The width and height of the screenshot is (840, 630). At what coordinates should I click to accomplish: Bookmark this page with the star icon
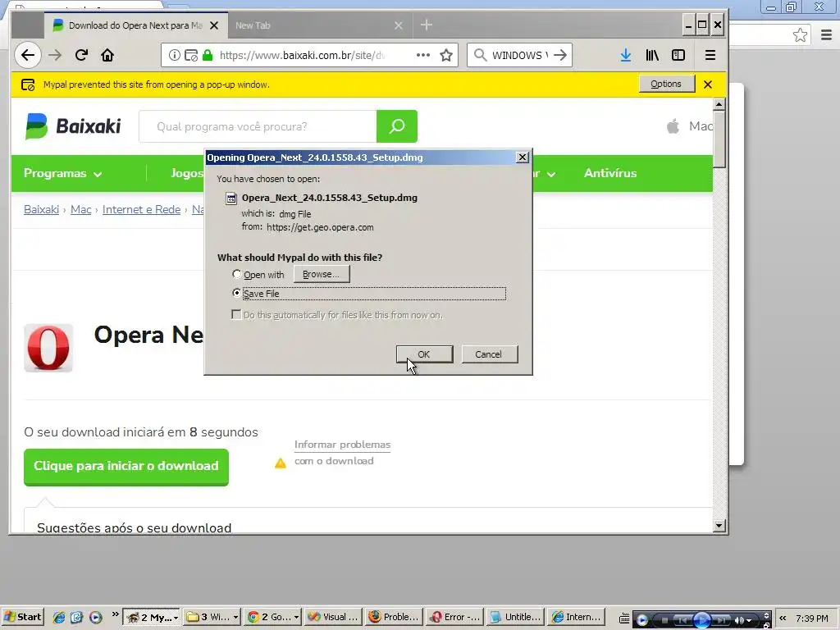tap(446, 55)
